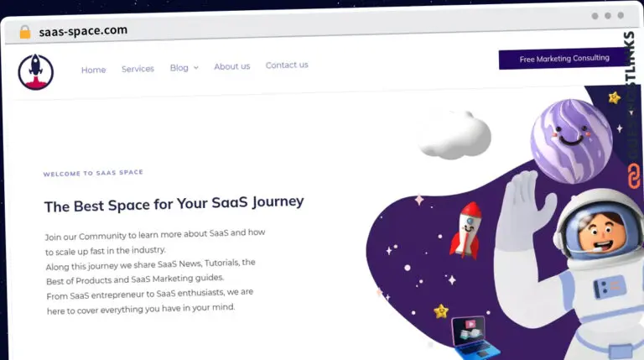Open the Home menu item
644x360 pixels.
(x=93, y=70)
